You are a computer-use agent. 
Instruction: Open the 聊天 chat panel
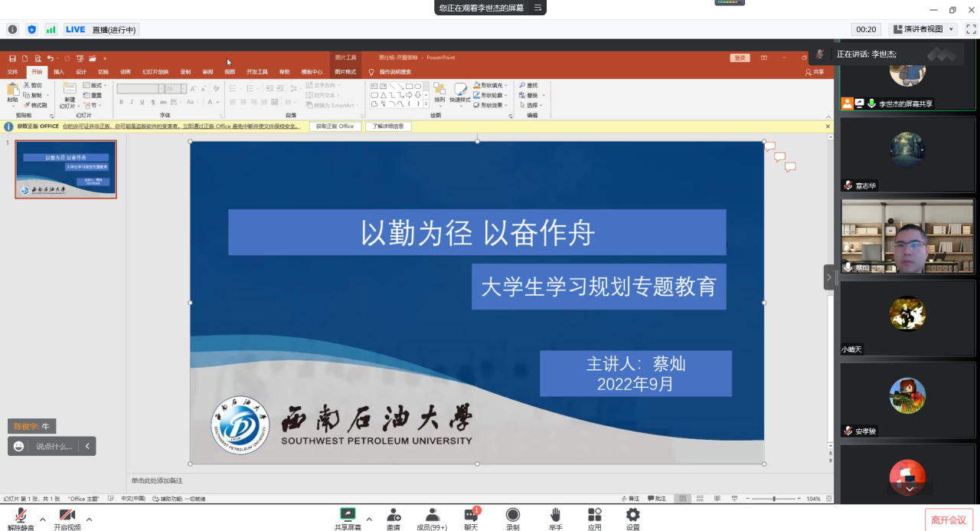(471, 519)
